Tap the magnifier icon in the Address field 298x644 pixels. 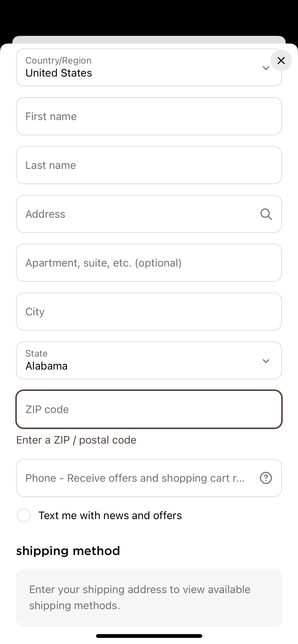point(266,214)
